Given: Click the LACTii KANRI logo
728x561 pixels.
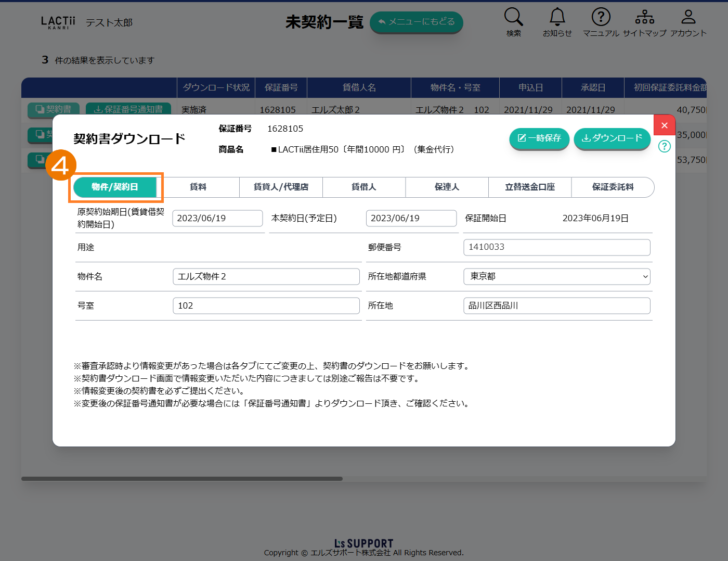Looking at the screenshot, I should point(58,22).
